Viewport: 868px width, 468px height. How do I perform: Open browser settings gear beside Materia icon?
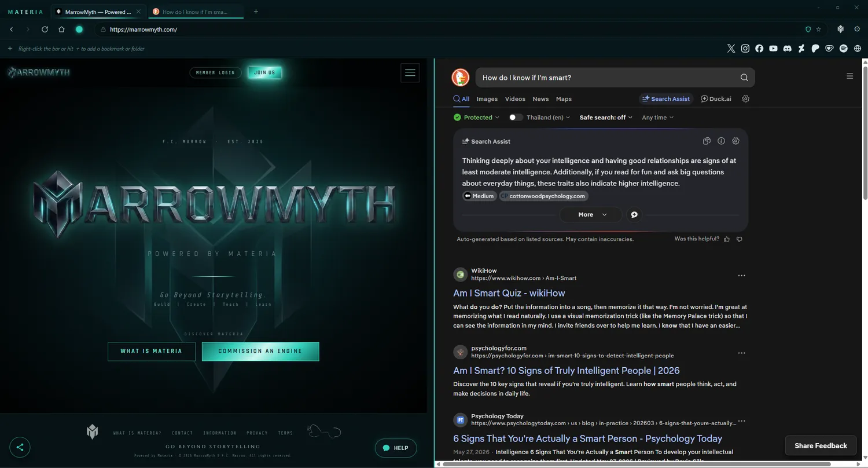coord(857,29)
